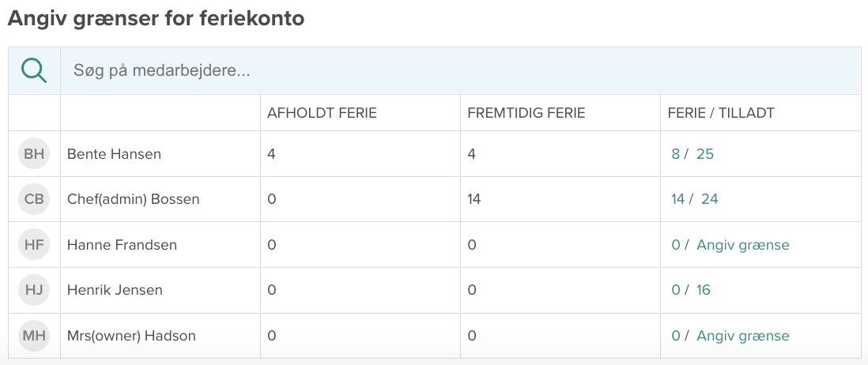Edit Henrik Jensen's allowed limit 16

point(704,290)
